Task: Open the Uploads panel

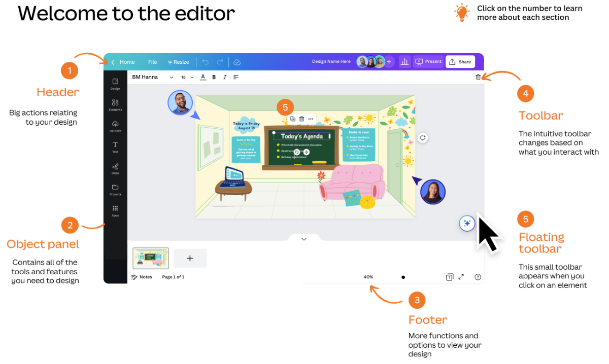Action: point(115,126)
